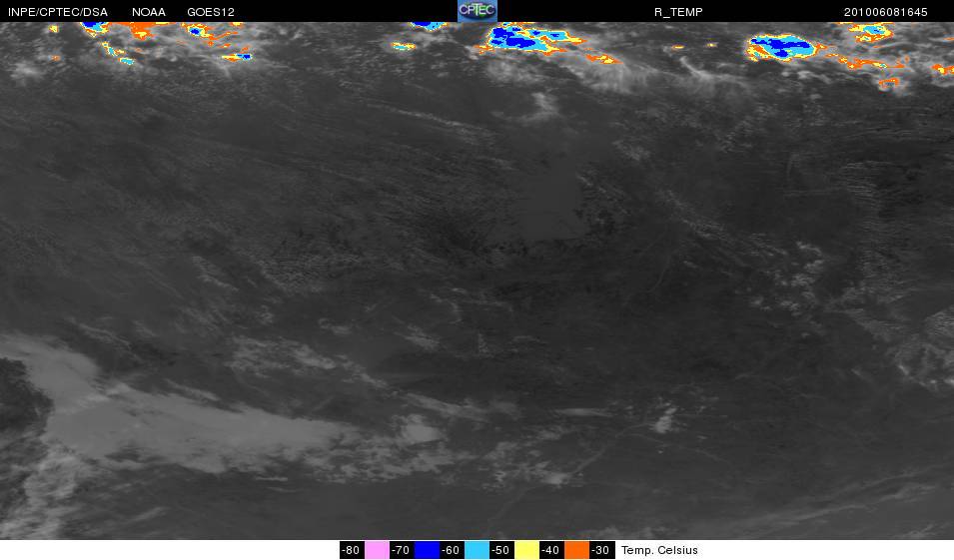Click the INPE/CPTEC/DSA header text
954x560 pixels.
[58, 12]
